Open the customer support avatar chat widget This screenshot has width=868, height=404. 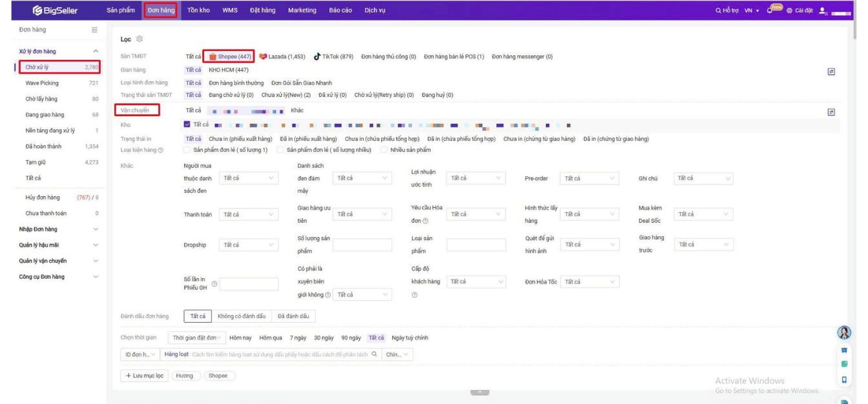(x=843, y=332)
